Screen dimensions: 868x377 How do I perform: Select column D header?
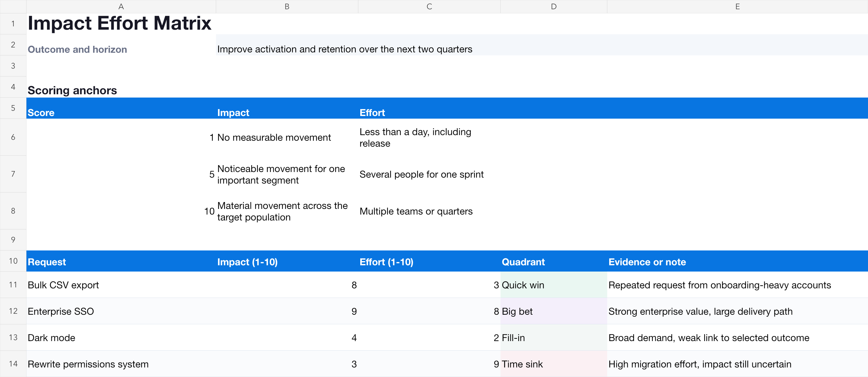click(554, 6)
